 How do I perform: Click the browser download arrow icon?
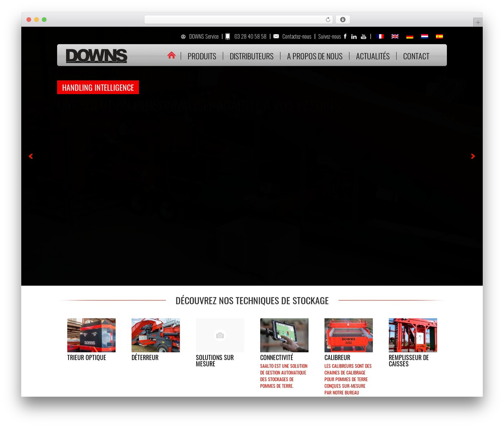coord(343,20)
